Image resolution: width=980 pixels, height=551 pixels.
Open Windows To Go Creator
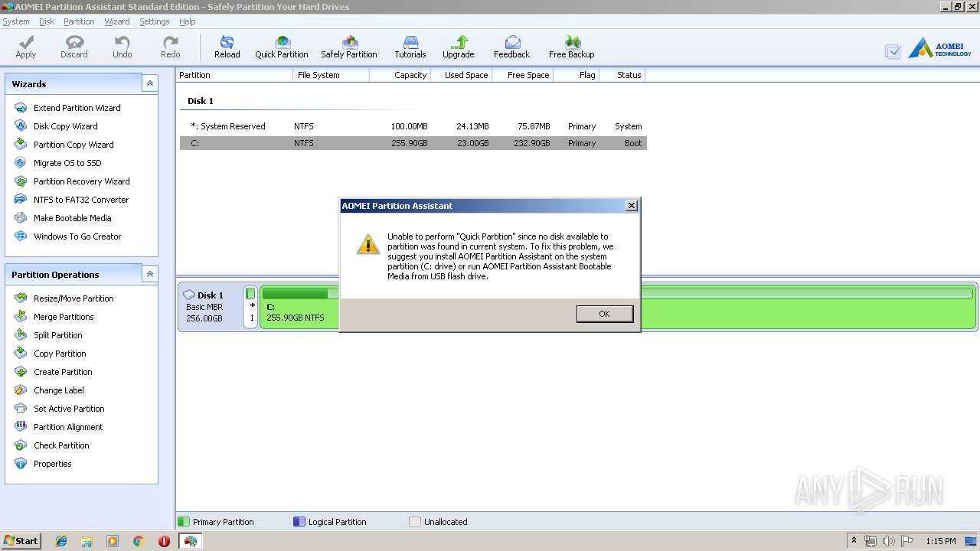click(77, 236)
